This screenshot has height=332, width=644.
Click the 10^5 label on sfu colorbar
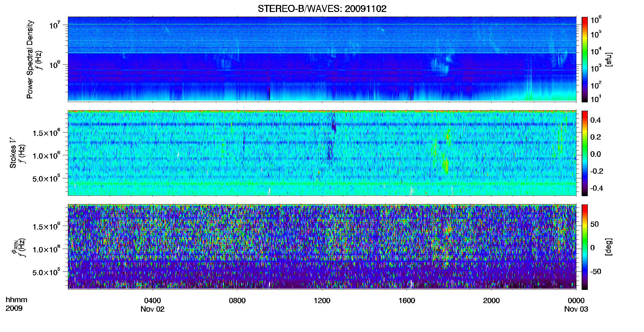[596, 34]
